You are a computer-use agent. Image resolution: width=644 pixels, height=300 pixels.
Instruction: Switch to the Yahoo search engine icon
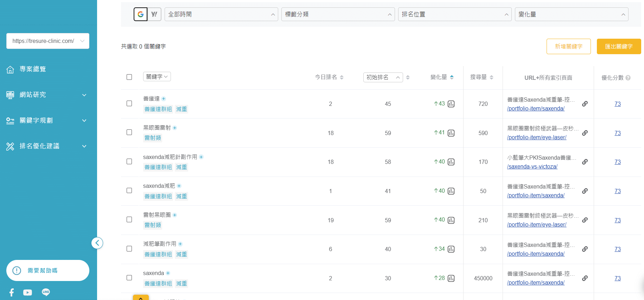tap(154, 14)
